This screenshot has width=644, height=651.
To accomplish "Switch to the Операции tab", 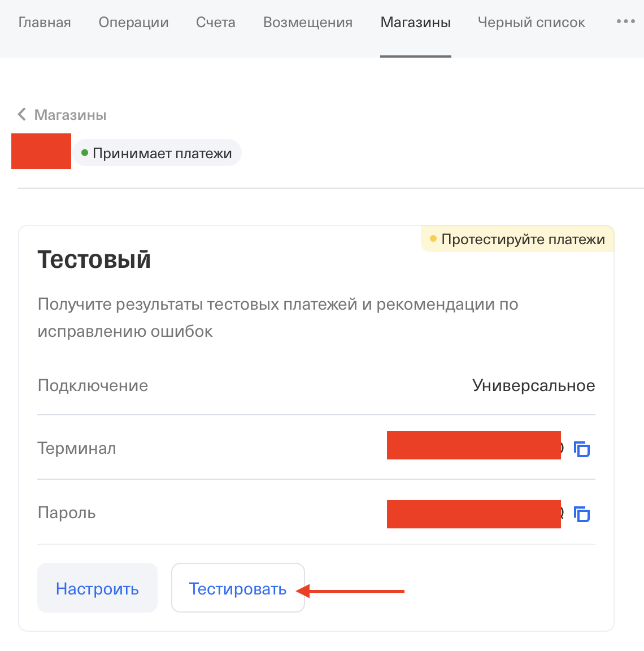I will (x=133, y=23).
